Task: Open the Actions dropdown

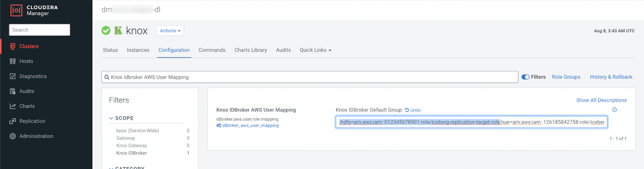Action: pos(170,30)
